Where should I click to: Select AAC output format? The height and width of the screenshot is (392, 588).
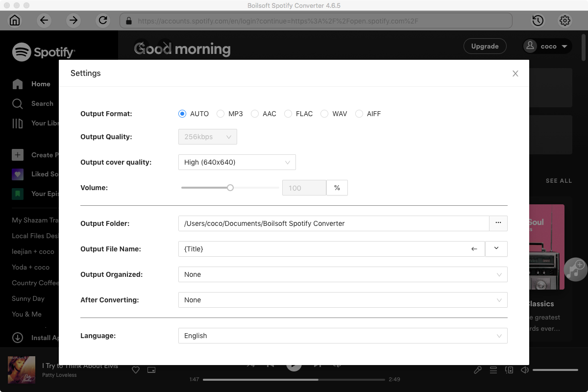255,114
